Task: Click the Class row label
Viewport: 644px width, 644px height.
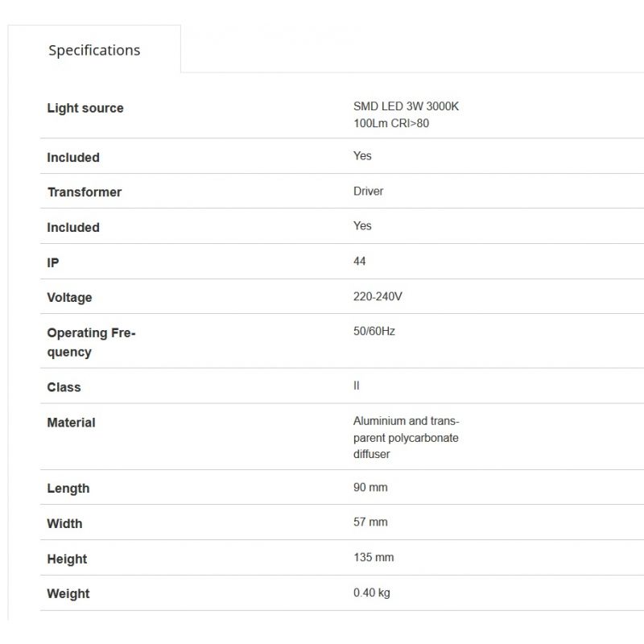Action: (64, 387)
